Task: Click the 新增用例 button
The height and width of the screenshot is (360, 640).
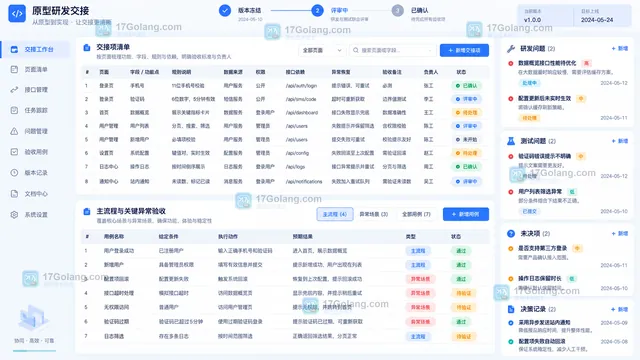Action: pyautogui.click(x=466, y=214)
